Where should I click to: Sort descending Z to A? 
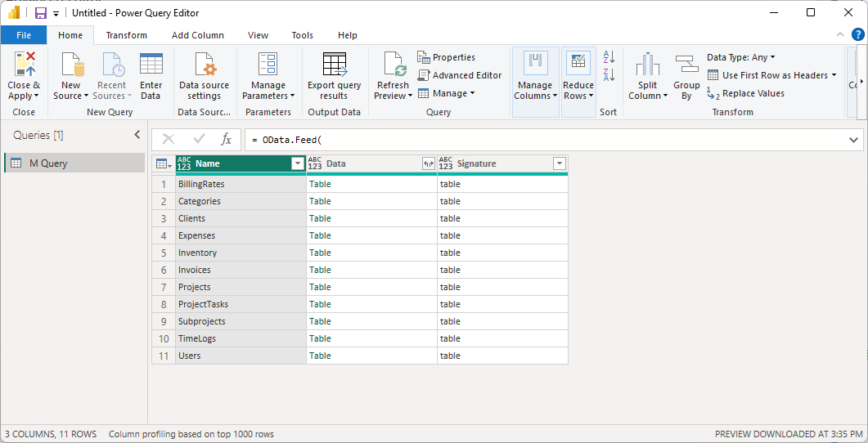click(609, 75)
